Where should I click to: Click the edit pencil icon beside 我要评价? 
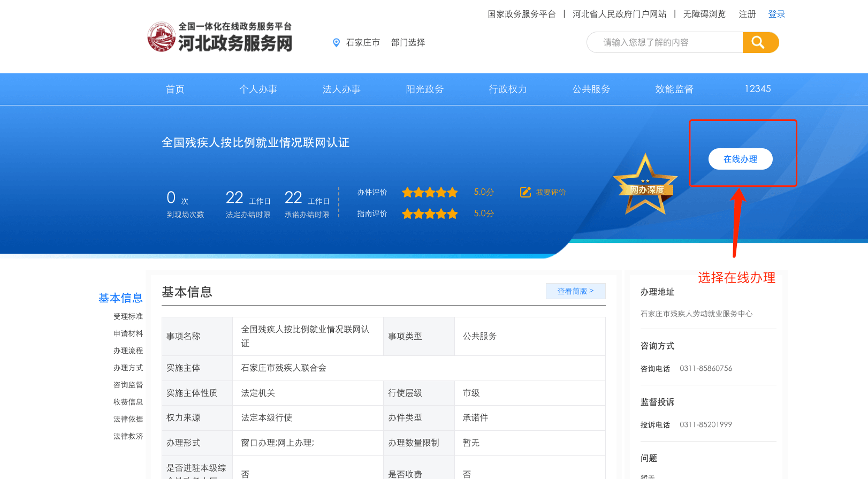click(x=526, y=192)
